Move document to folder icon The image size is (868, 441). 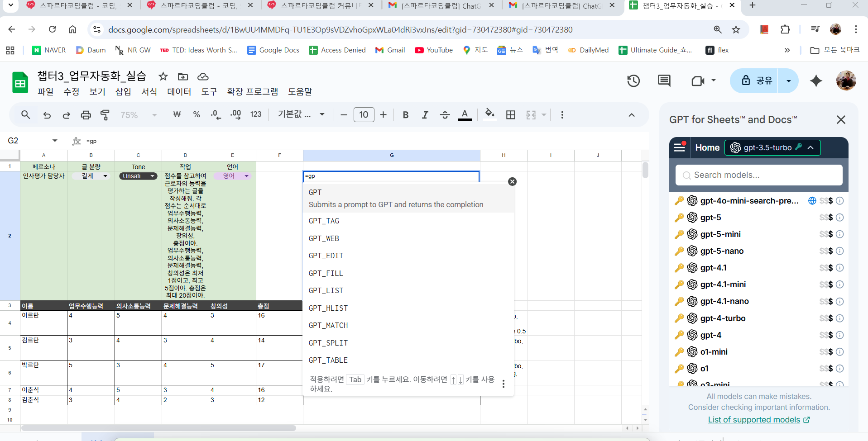coord(183,76)
